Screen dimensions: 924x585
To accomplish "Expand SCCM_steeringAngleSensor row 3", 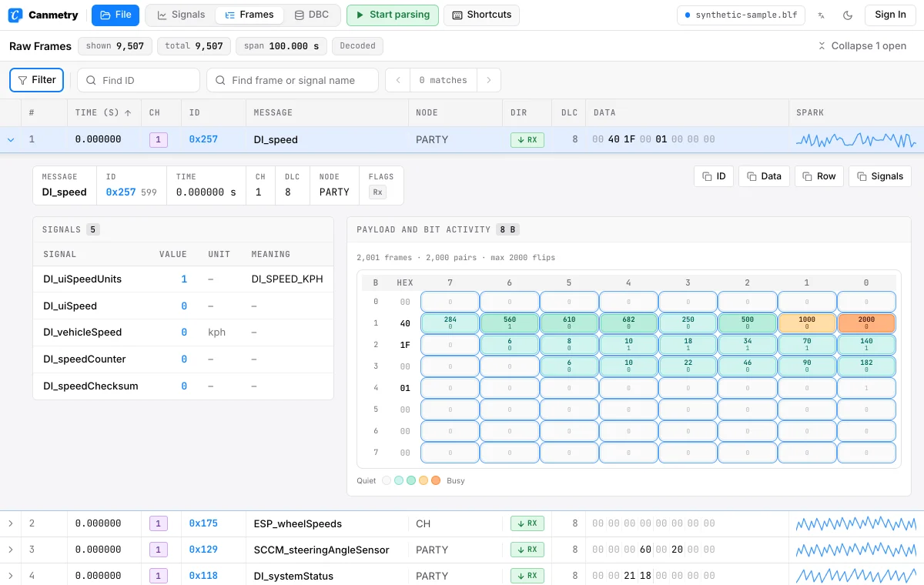I will pyautogui.click(x=11, y=550).
